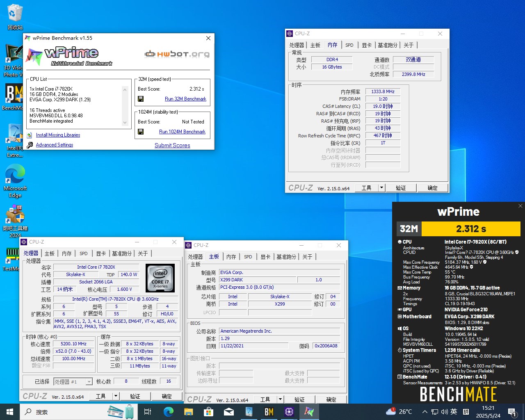Image resolution: width=525 pixels, height=420 pixels.
Task: Click the Submit Scores link
Action: pos(172,145)
